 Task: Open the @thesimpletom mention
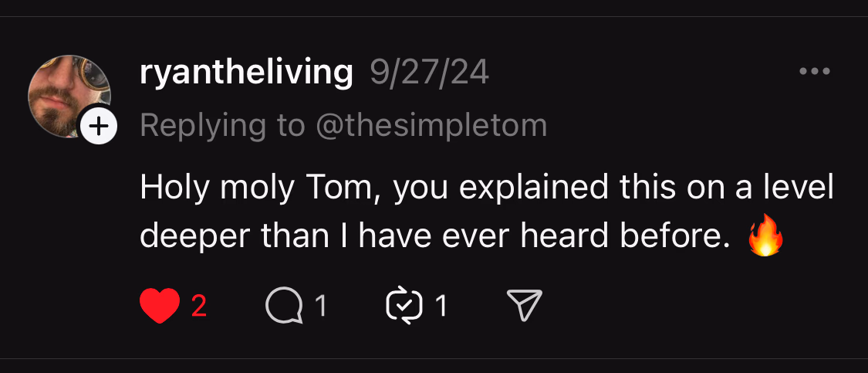431,125
